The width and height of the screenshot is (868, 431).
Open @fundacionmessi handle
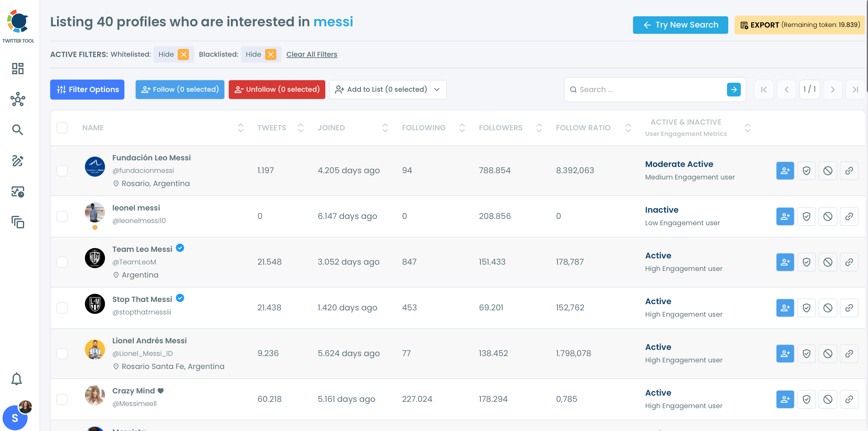143,171
